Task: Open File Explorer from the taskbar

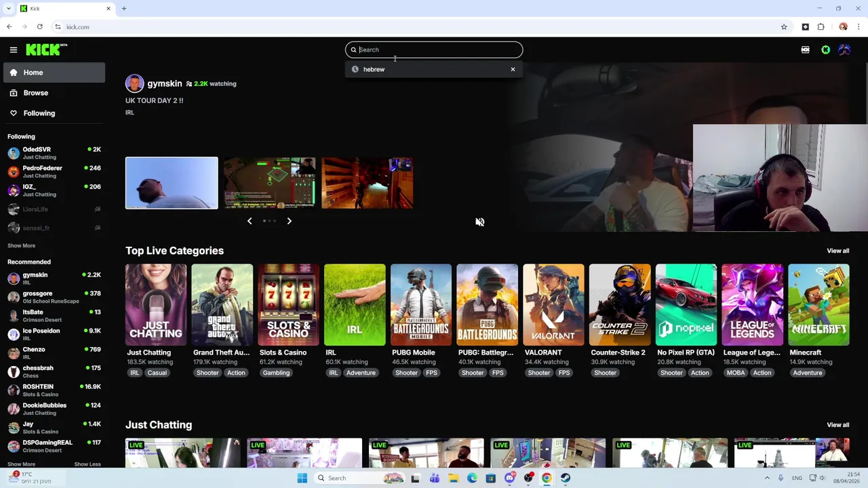Action: click(x=453, y=478)
